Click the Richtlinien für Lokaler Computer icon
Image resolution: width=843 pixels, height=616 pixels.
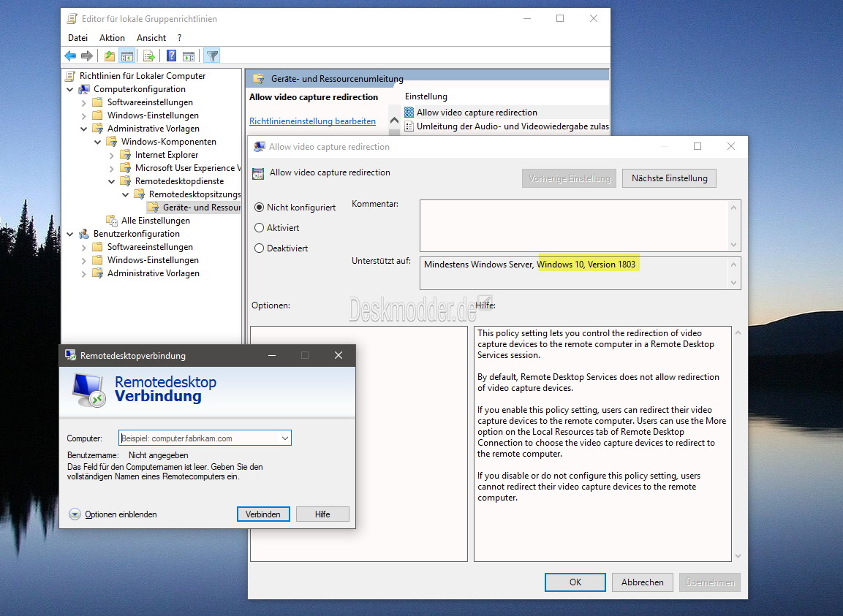coord(70,76)
